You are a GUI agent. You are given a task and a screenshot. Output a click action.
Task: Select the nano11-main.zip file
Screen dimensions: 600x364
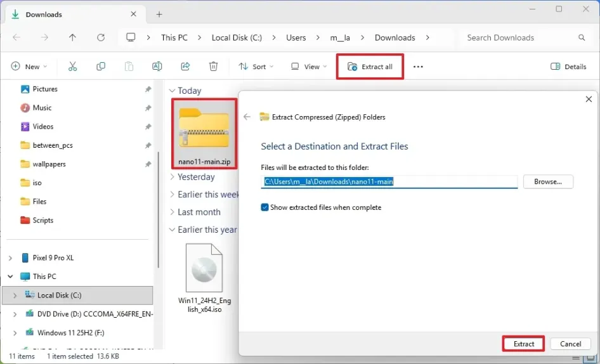pos(204,134)
